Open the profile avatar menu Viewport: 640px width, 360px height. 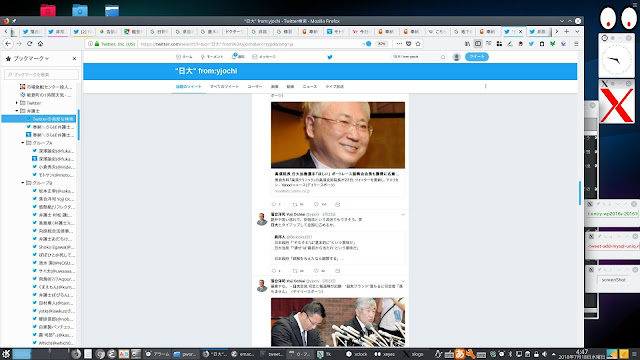457,57
